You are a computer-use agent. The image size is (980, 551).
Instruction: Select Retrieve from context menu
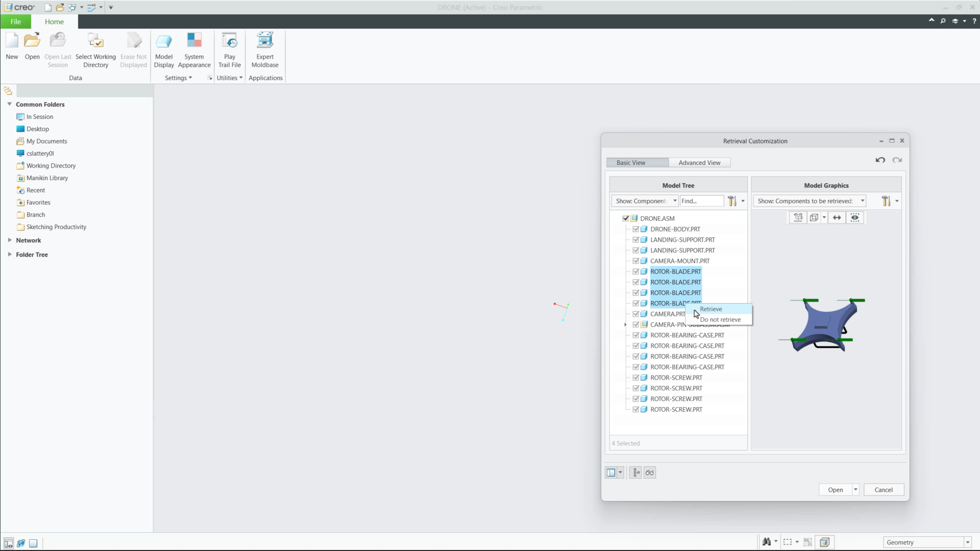[719, 309]
